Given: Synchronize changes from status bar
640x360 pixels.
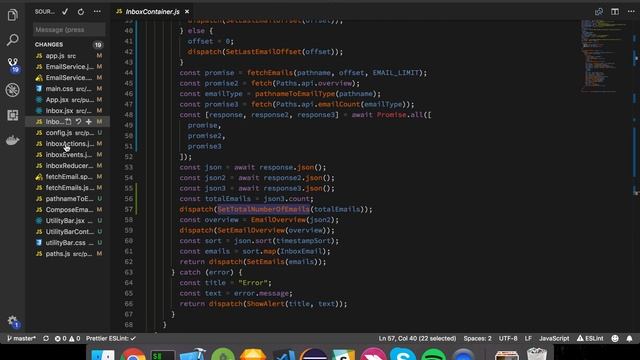Looking at the screenshot, I should [x=46, y=339].
